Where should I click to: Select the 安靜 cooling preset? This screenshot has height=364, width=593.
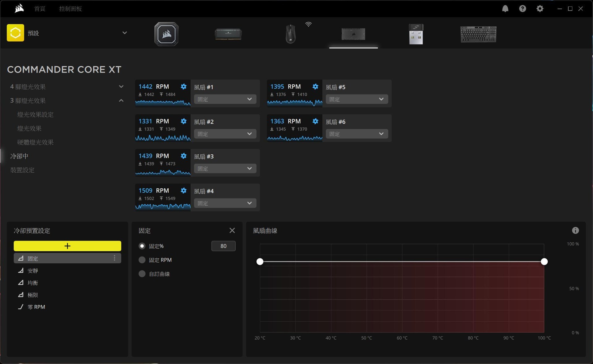(x=67, y=270)
